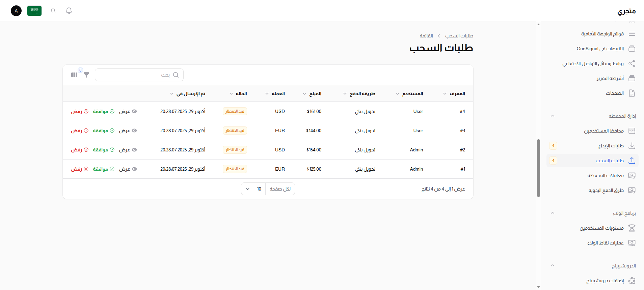Click the $144.00 amount cell
The height and width of the screenshot is (290, 644).
[314, 130]
